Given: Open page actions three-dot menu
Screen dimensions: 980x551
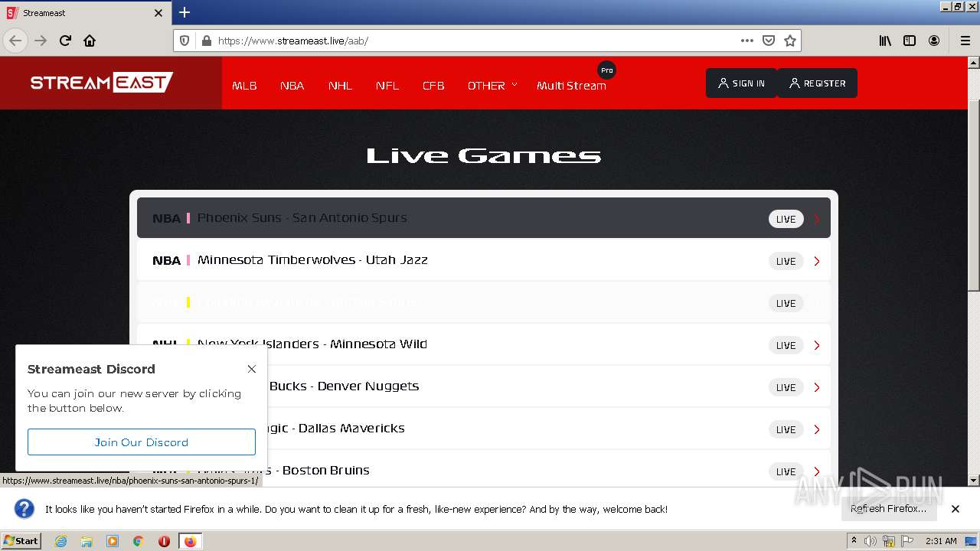Looking at the screenshot, I should [747, 41].
